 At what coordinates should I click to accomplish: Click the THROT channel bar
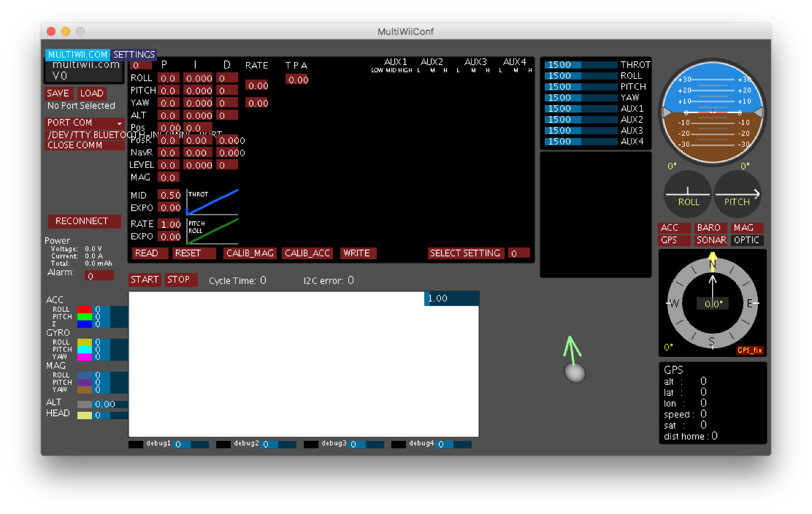[x=581, y=65]
